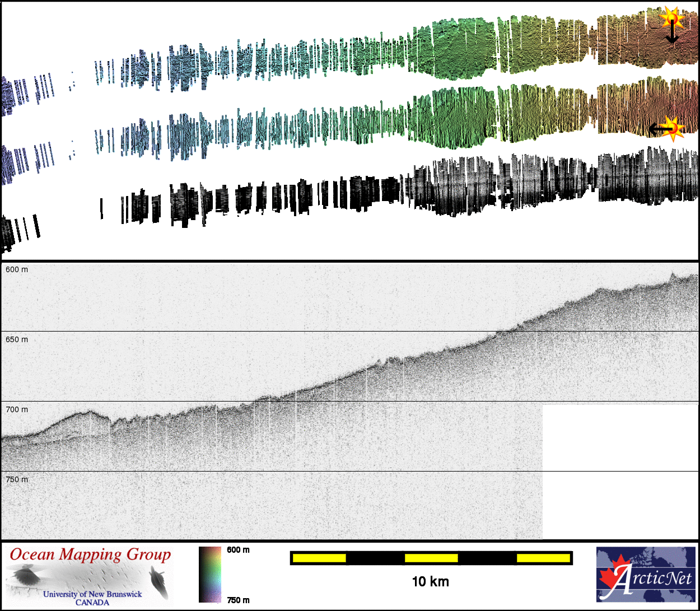Click the sun icon on the top bathymetry swath
This screenshot has width=700, height=611.
pos(670,18)
